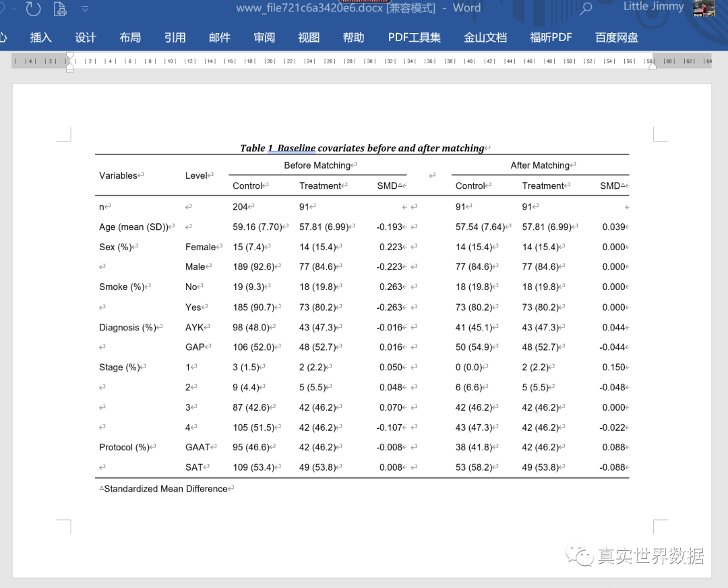This screenshot has width=728, height=588.
Task: Click the right indent marker on ruler
Action: (653, 66)
